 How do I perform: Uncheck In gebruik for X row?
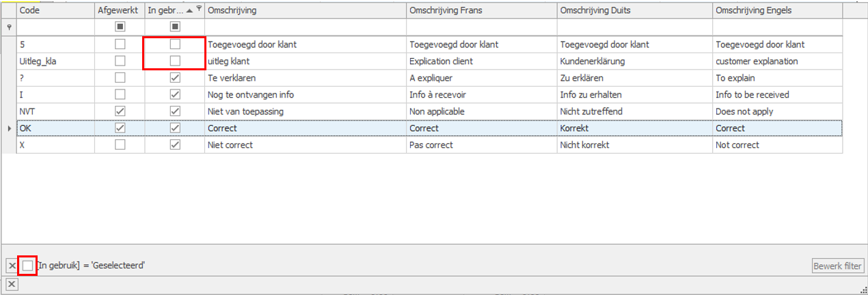coord(175,145)
